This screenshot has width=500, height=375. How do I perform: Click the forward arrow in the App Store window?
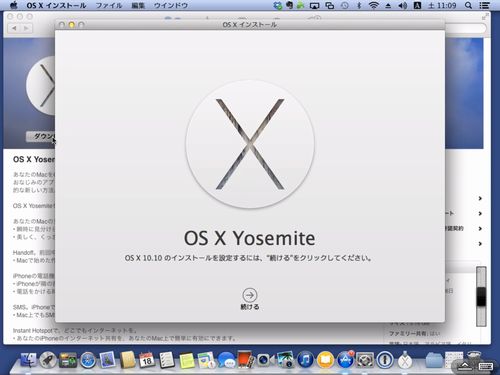26,28
